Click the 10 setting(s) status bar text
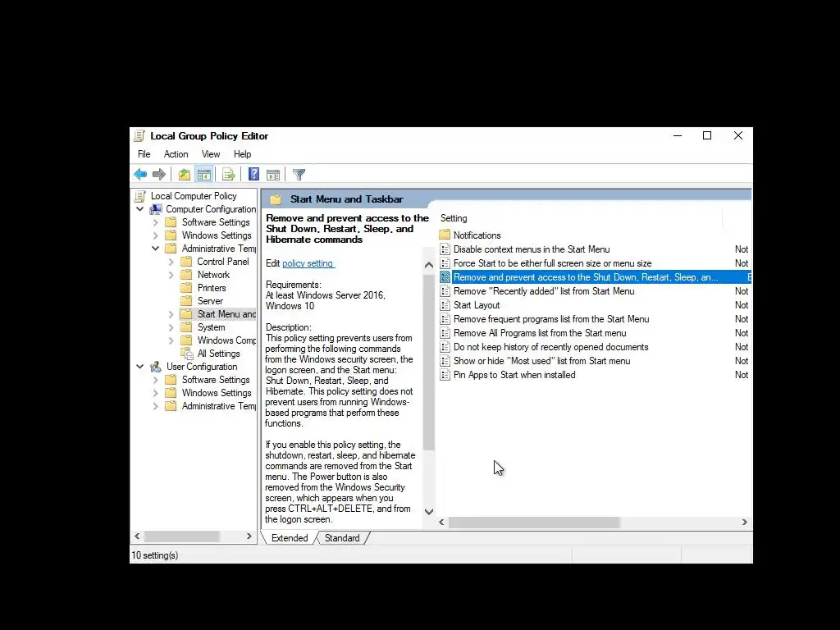Viewport: 840px width, 630px height. tap(155, 555)
